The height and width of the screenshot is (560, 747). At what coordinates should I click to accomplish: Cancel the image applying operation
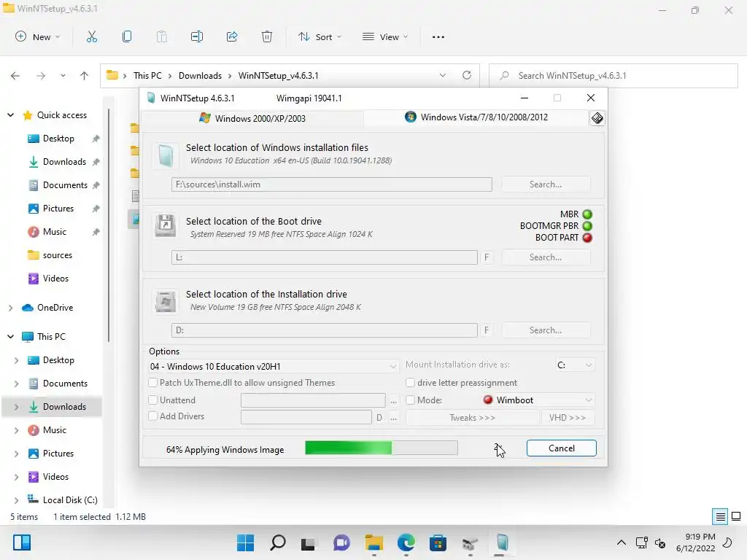pyautogui.click(x=561, y=448)
